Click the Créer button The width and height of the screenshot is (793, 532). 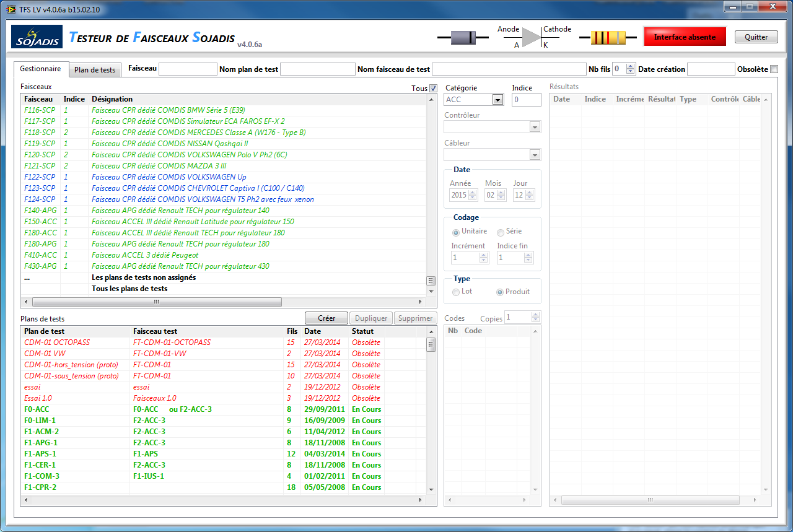pos(326,318)
